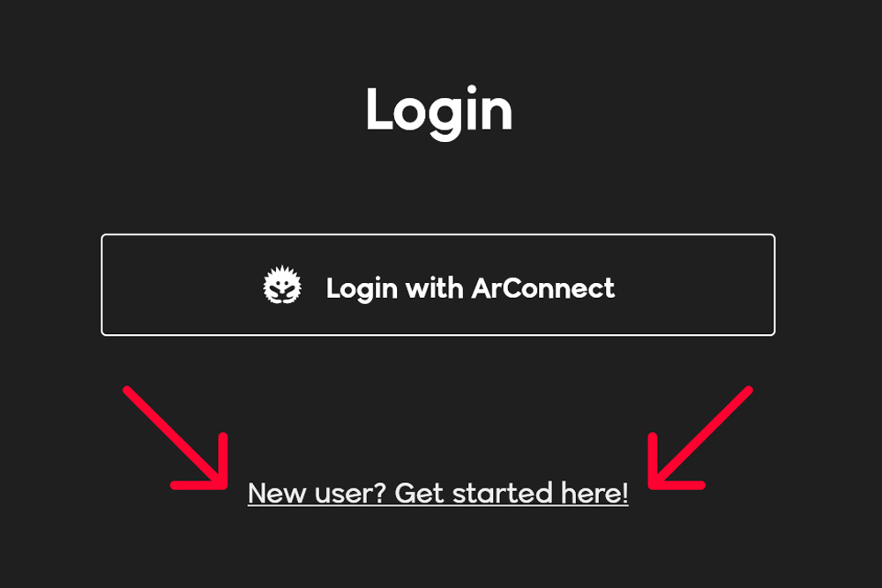Click the right red arrow annotation
This screenshot has width=882, height=588.
[700, 438]
